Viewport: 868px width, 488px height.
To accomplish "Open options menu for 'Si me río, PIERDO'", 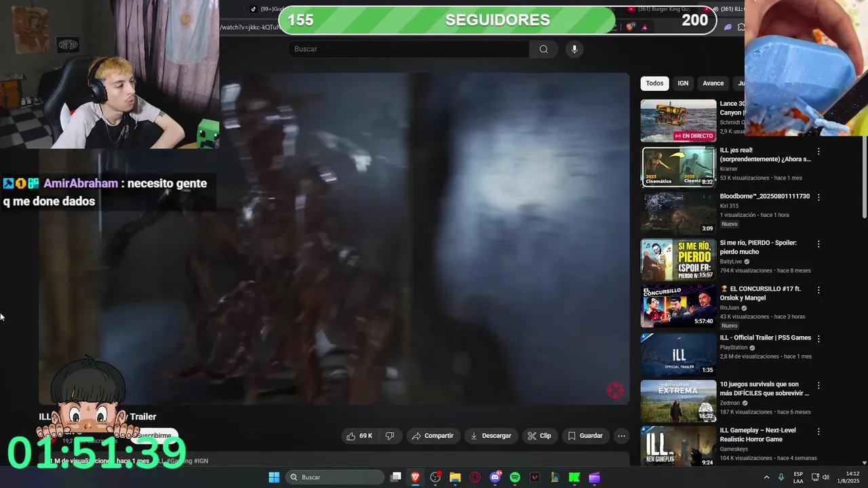I will (818, 244).
